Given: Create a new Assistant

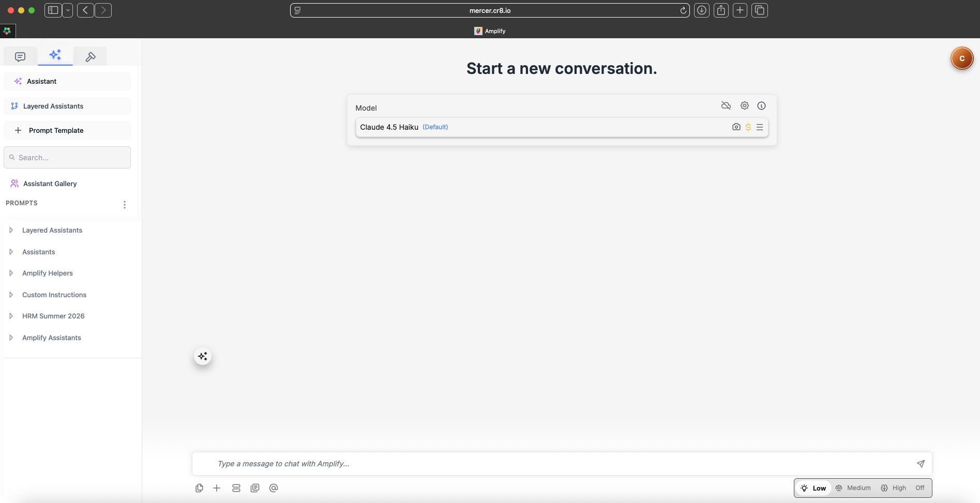Looking at the screenshot, I should point(67,81).
